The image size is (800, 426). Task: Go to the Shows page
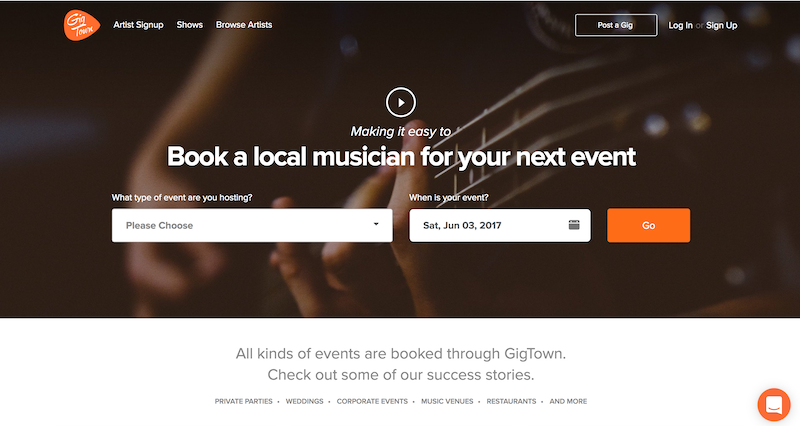tap(190, 24)
